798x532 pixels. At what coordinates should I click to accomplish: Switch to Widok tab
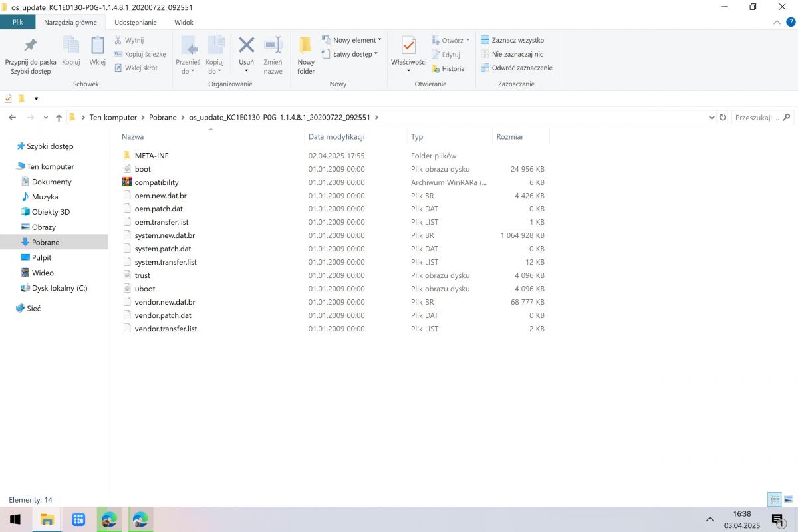coord(184,22)
